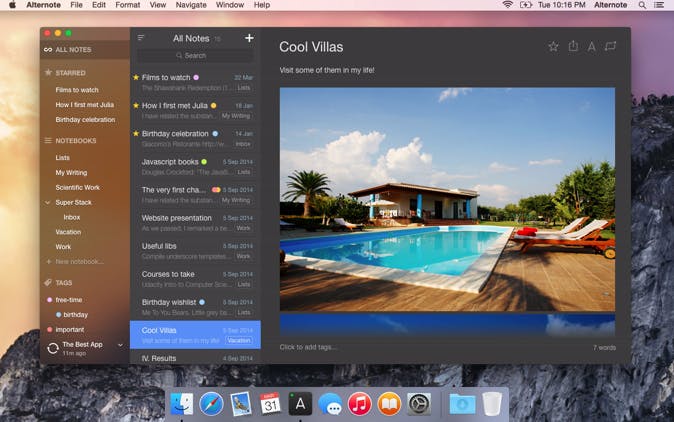Screen dimensions: 674x422
Task: Open the Website presentation note
Action: [x=195, y=223]
